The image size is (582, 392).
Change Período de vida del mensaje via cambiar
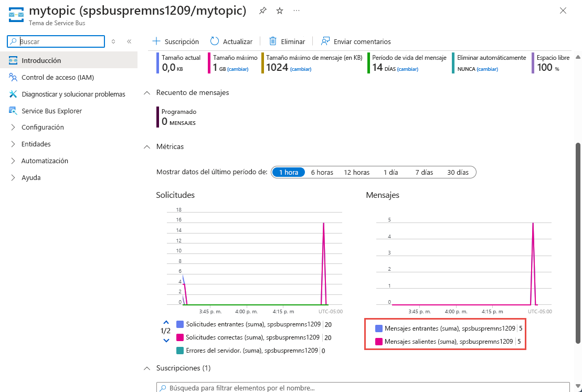tap(408, 69)
